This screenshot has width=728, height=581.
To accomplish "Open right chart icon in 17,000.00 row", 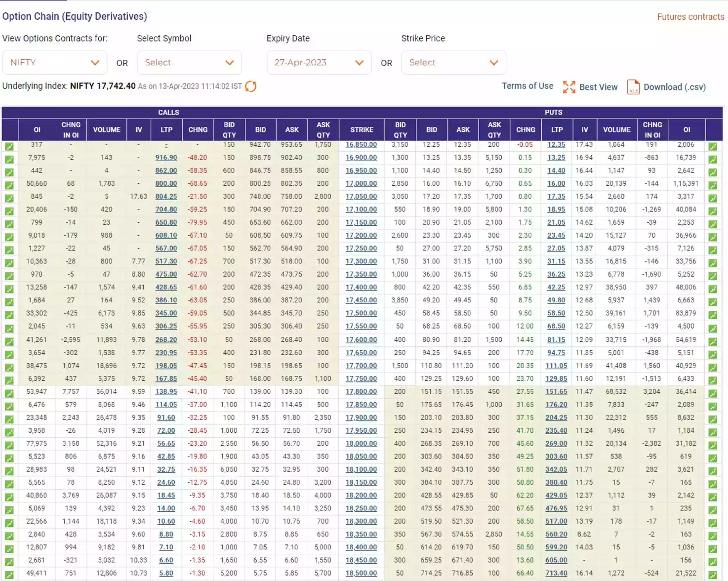I will click(713, 185).
